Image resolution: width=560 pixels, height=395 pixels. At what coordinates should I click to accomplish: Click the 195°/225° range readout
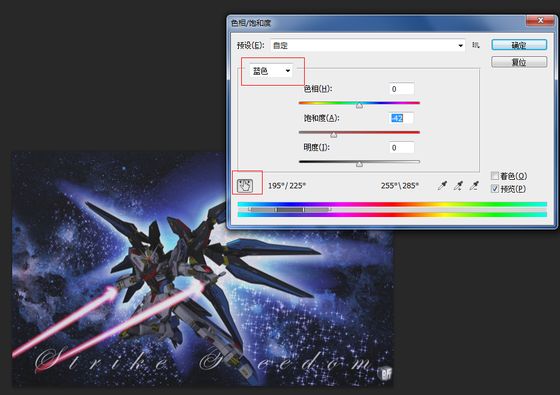(x=287, y=186)
